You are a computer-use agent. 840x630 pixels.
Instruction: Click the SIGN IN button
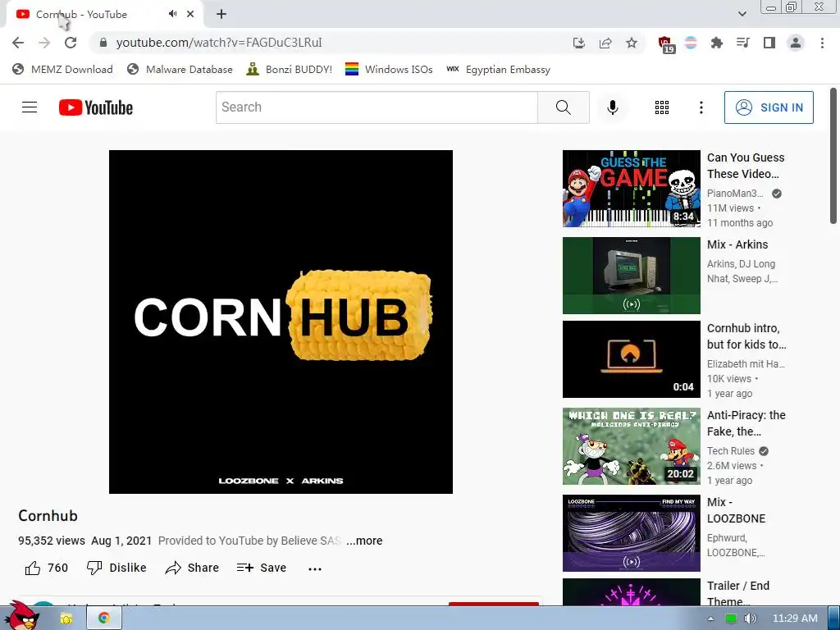(x=769, y=107)
